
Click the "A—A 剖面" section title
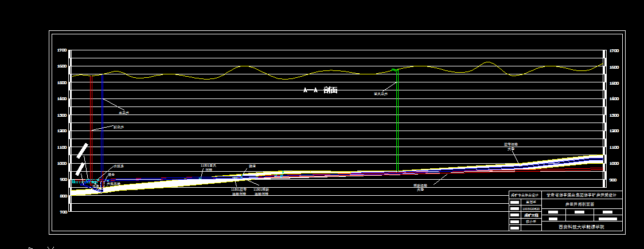321,90
